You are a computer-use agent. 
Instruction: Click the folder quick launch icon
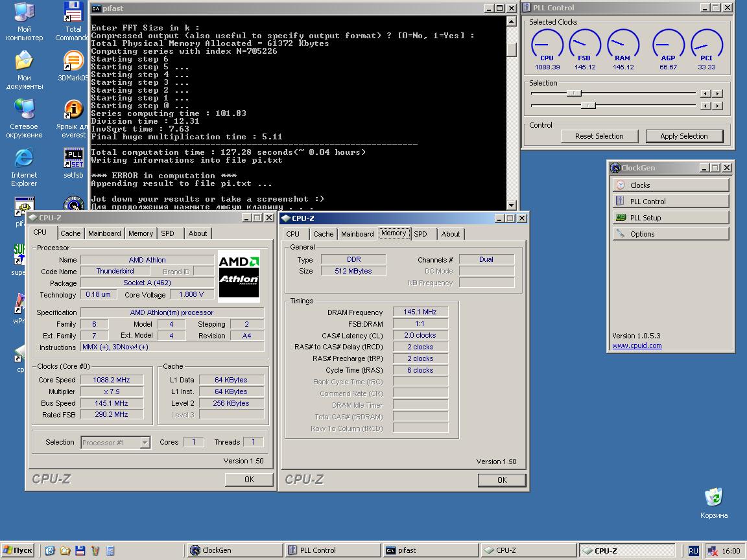[65, 550]
